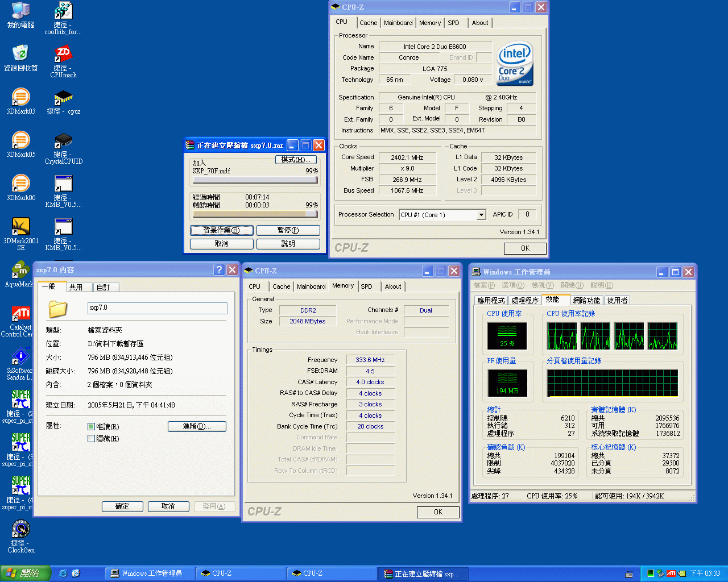Viewport: 728px width, 582px height.
Task: Toggle the hidden attribute checkbox
Action: (x=91, y=438)
